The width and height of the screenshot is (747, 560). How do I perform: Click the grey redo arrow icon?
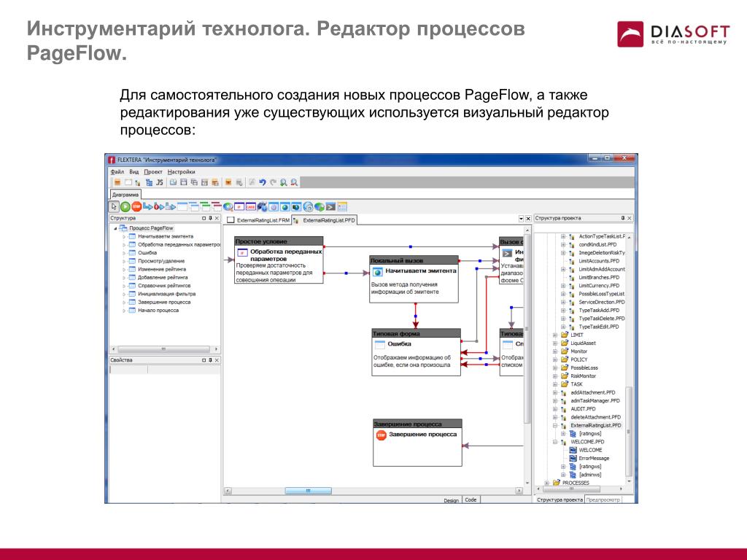click(273, 182)
